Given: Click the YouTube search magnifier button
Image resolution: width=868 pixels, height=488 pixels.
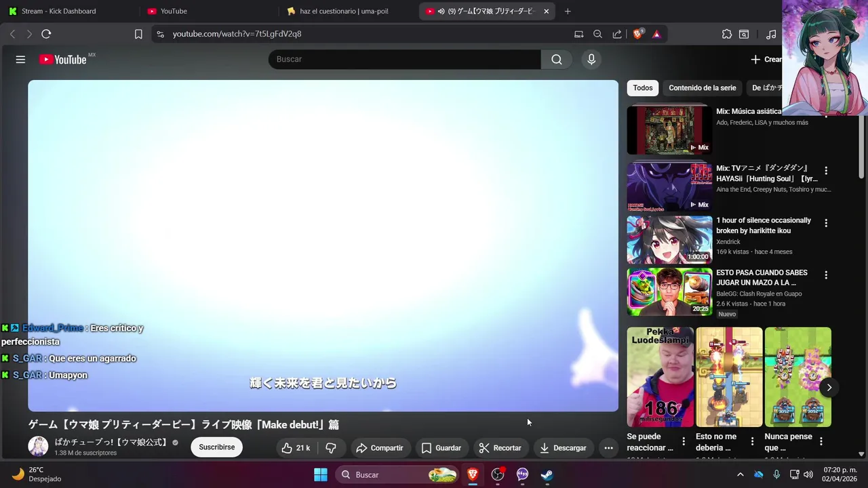Looking at the screenshot, I should point(557,60).
